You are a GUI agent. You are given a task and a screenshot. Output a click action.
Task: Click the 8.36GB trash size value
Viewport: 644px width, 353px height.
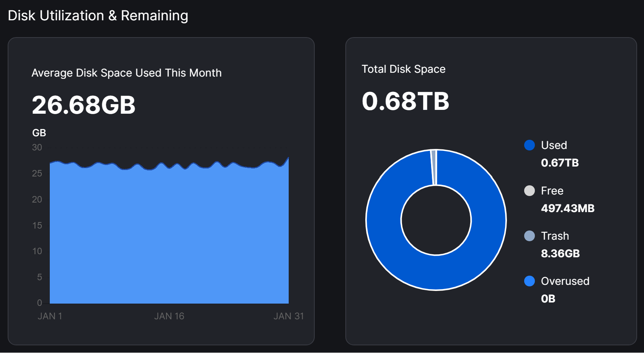pyautogui.click(x=560, y=253)
